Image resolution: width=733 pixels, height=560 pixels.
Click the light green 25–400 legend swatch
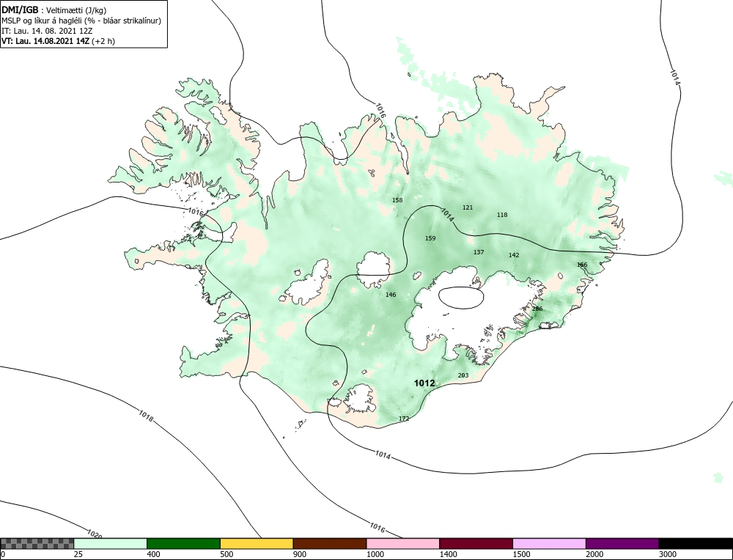coord(111,543)
